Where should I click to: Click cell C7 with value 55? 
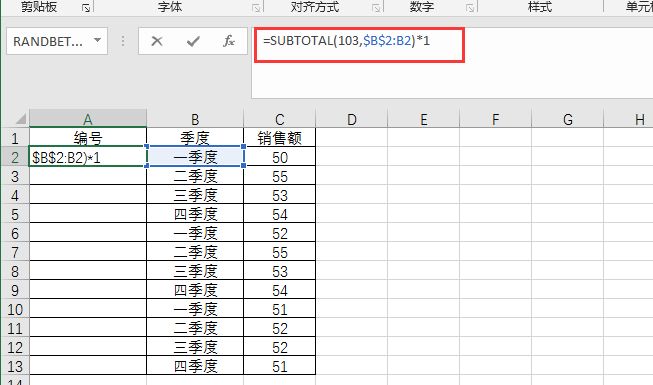pyautogui.click(x=280, y=252)
